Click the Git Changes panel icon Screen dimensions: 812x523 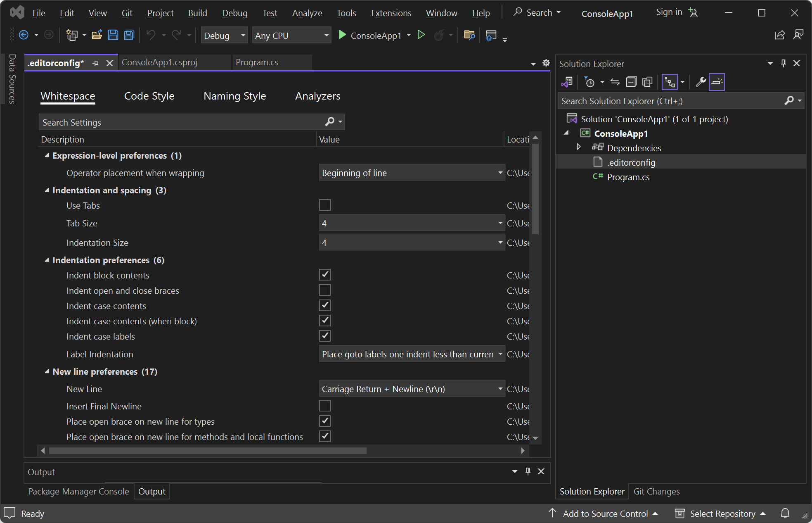[656, 492]
